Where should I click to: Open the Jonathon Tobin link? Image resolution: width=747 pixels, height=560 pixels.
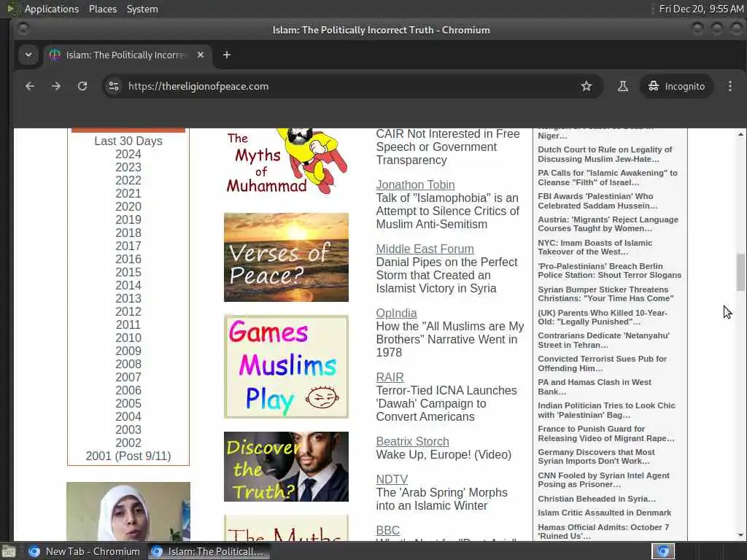coord(415,184)
